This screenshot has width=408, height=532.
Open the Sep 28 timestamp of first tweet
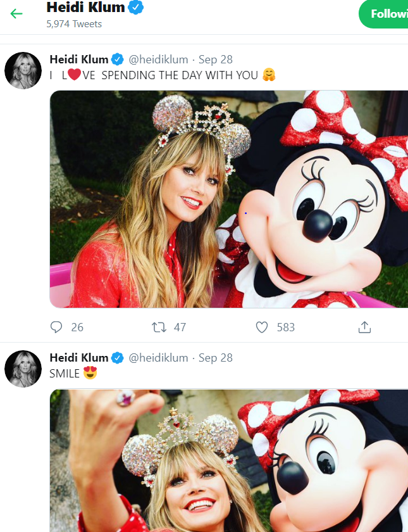click(x=216, y=60)
